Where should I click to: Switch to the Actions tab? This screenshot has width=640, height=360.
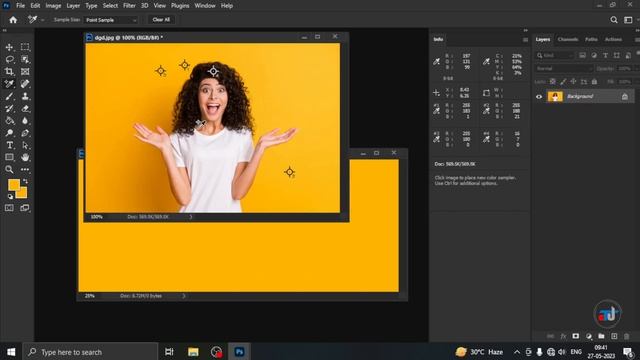(613, 40)
